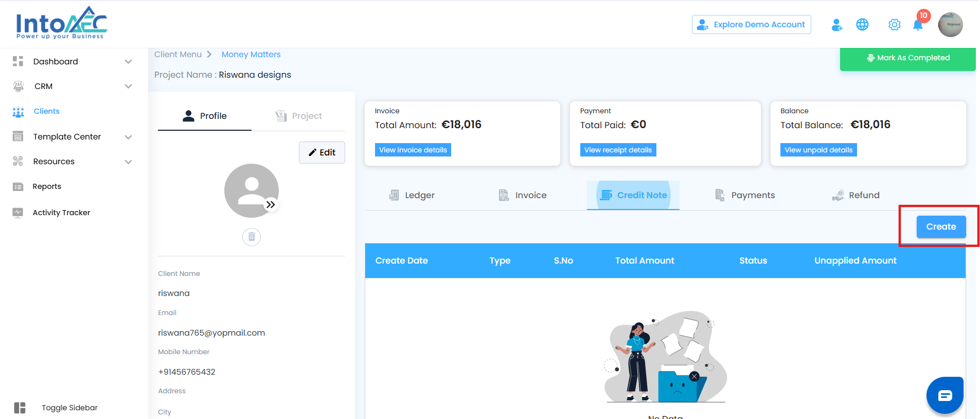Click the Profile tab person icon
This screenshot has height=419, width=980.
click(188, 116)
